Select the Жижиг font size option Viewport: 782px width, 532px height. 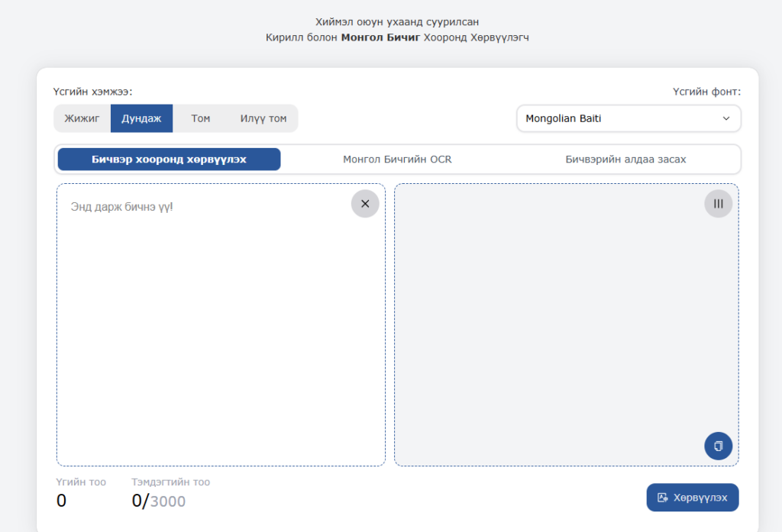tap(82, 118)
